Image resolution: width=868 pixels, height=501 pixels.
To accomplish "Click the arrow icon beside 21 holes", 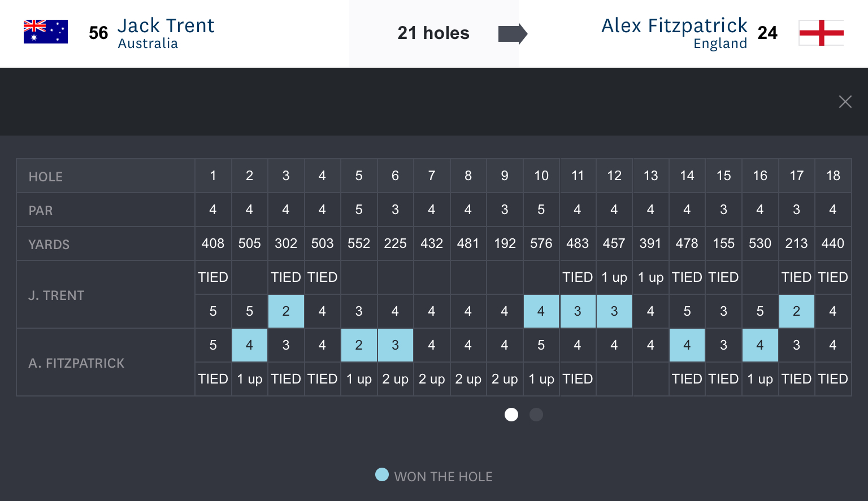I will pyautogui.click(x=512, y=34).
